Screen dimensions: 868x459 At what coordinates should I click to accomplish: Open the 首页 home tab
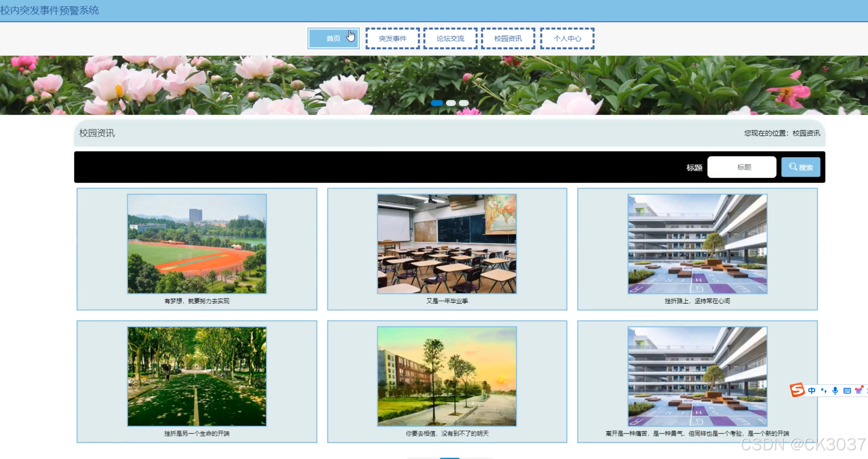coord(333,38)
